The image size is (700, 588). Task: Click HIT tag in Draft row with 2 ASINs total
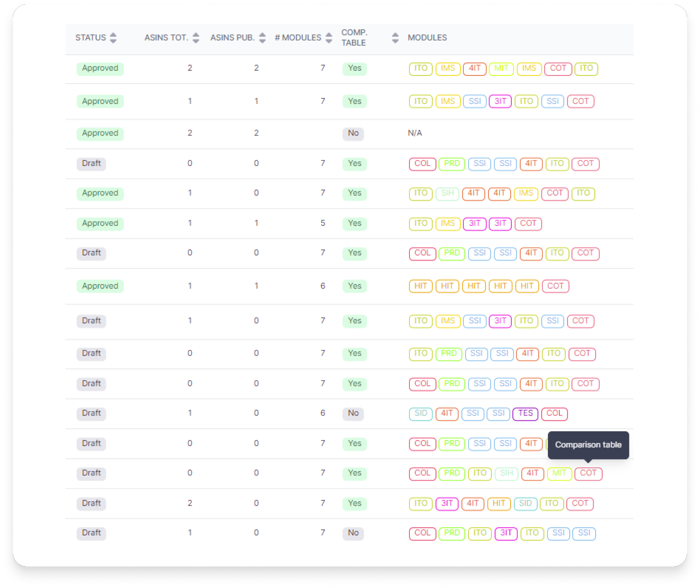[x=499, y=504]
